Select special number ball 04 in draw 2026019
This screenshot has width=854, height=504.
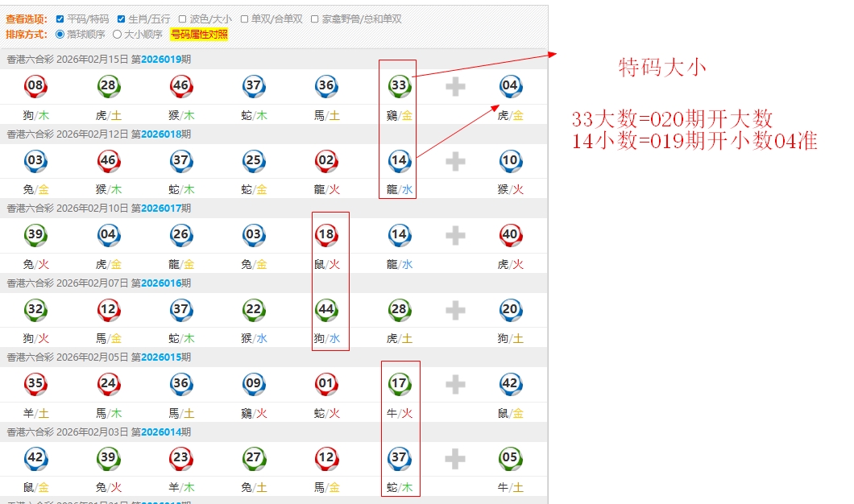tap(510, 85)
